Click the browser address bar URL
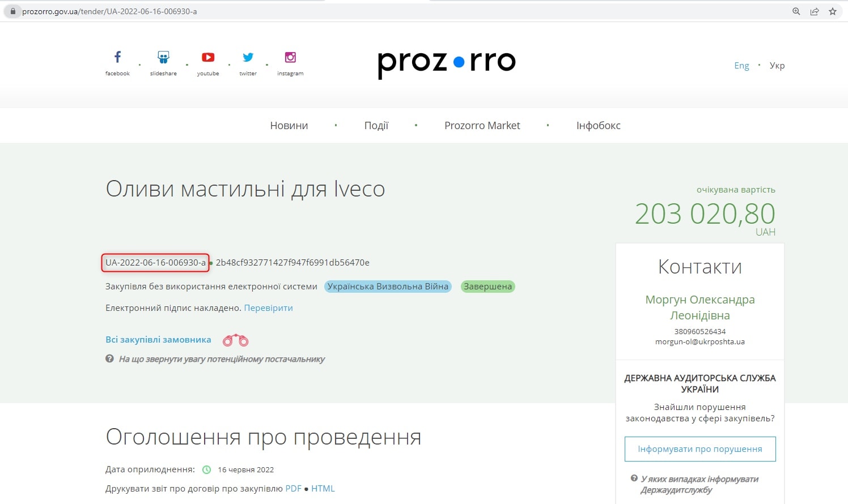 coord(109,11)
